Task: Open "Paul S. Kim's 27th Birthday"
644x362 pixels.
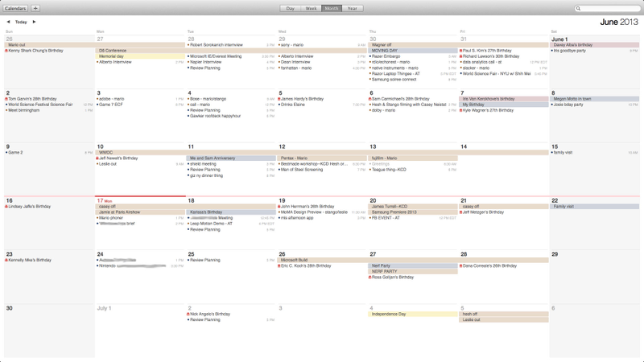Action: click(487, 51)
